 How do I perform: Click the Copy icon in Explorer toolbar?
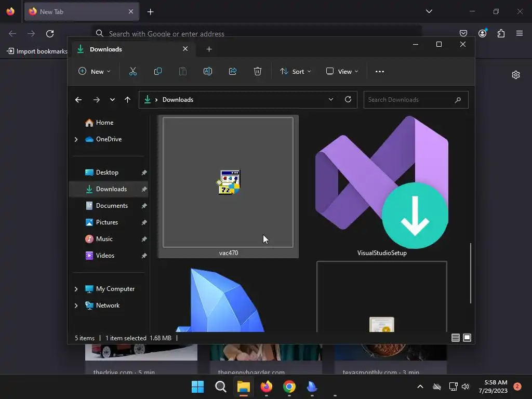tap(158, 71)
